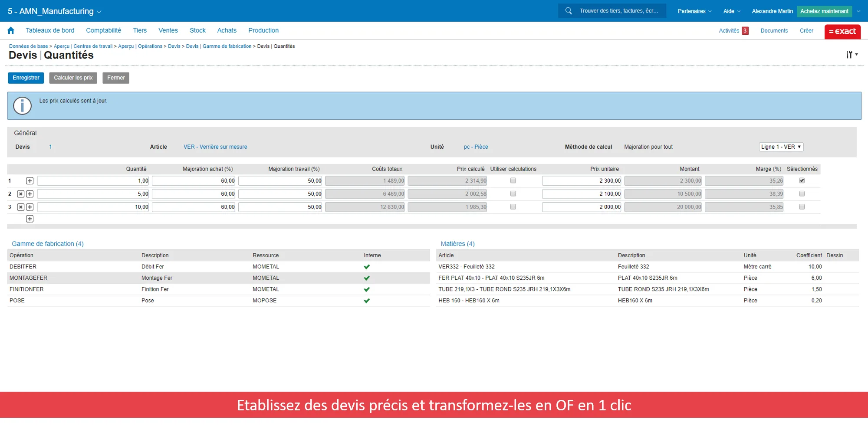The height and width of the screenshot is (429, 868).
Task: Check Sélectionnés checkbox for row 3
Action: (x=802, y=207)
